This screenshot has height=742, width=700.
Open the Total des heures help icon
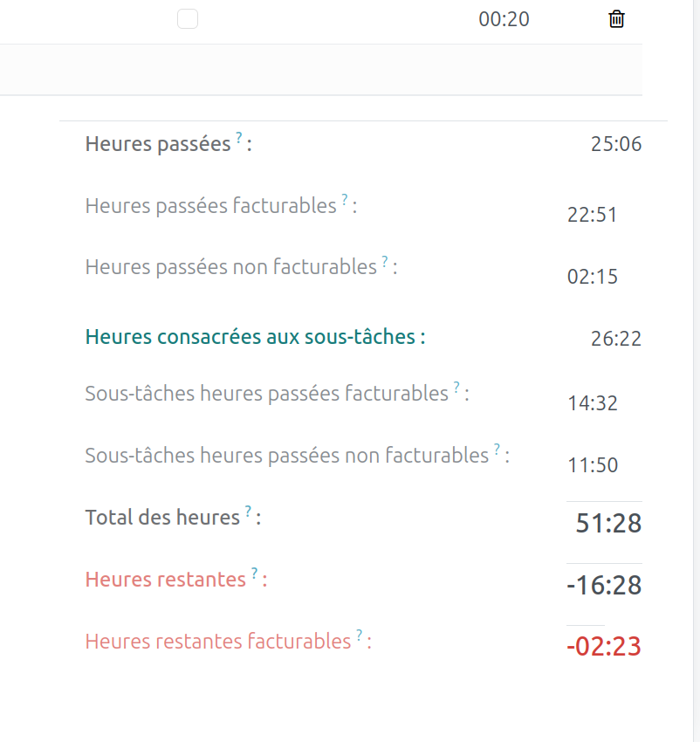(x=248, y=512)
